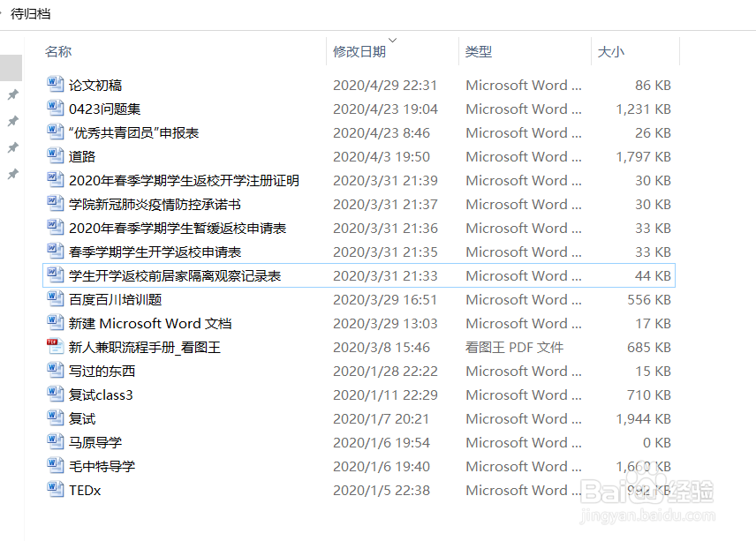Open the 待归档 breadcrumb folder
756x541 pixels.
pos(30,13)
